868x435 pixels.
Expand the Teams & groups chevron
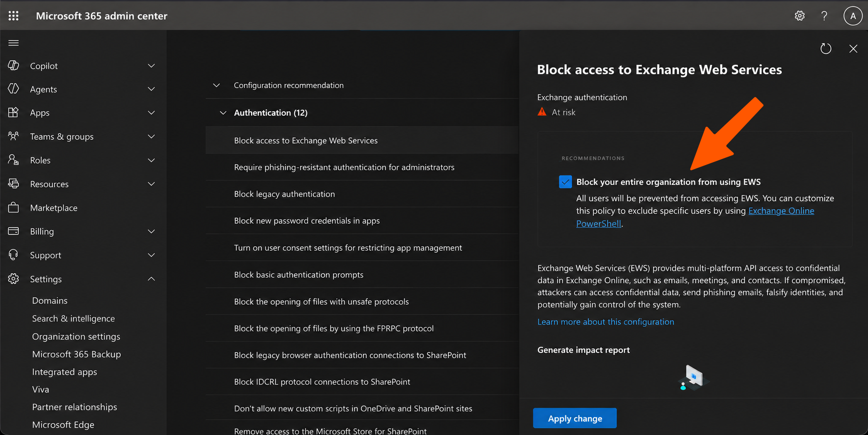[x=152, y=137]
